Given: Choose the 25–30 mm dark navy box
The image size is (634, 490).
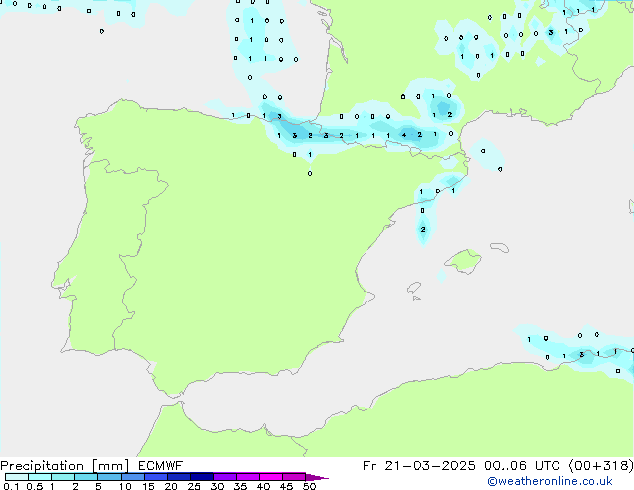Looking at the screenshot, I should [202, 477].
